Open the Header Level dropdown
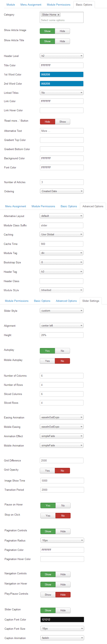This screenshot has width=107, height=644. click(x=61, y=56)
